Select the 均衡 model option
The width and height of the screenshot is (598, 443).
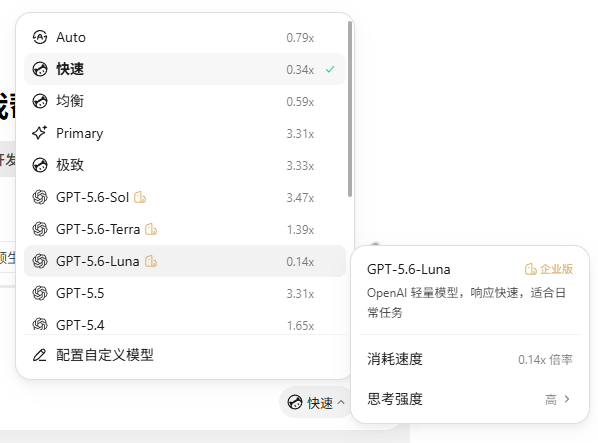click(185, 101)
